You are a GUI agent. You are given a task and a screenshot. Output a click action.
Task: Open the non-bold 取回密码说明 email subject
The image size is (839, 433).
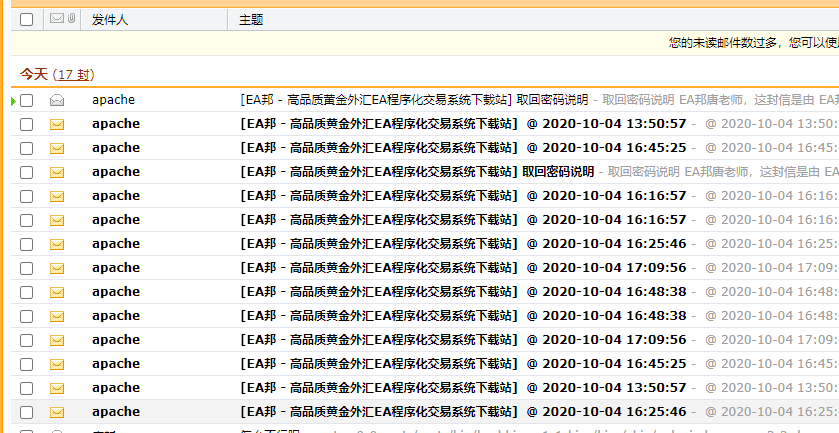pyautogui.click(x=415, y=100)
